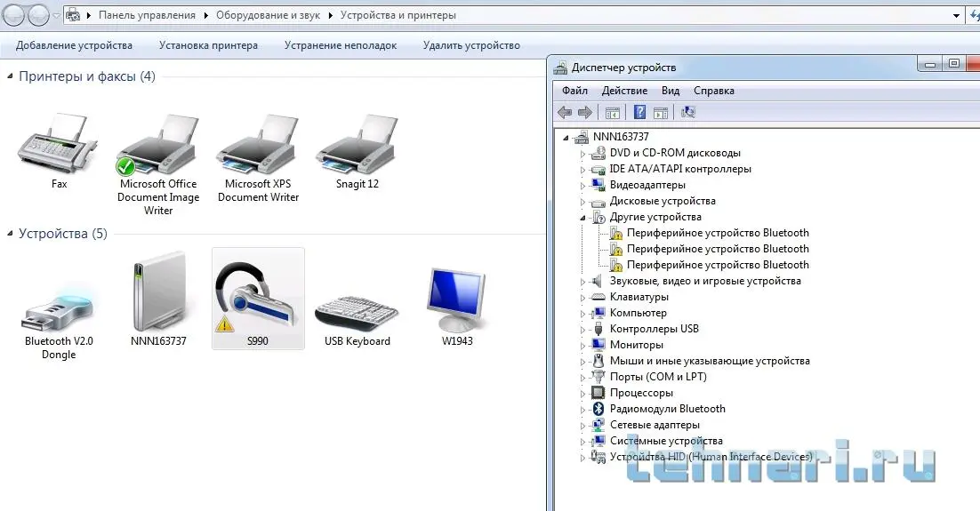Click the Мыши и иные указывающие устройства icon
The height and width of the screenshot is (511, 980).
click(x=598, y=361)
